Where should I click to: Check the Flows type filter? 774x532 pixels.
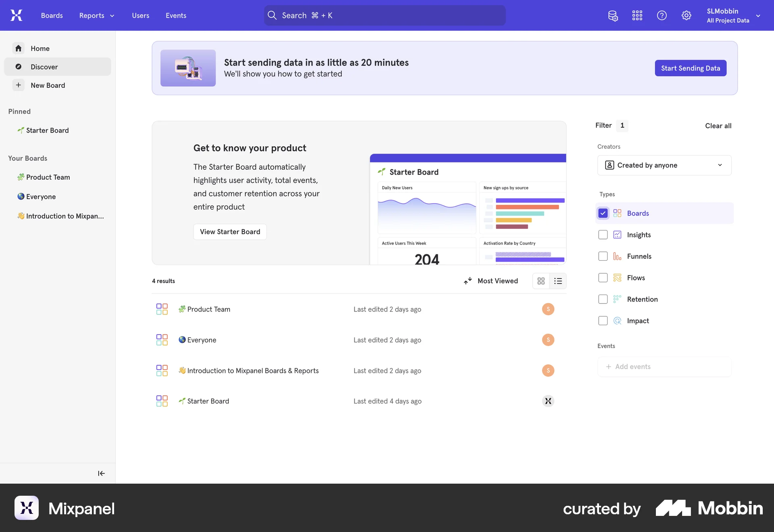coord(603,278)
